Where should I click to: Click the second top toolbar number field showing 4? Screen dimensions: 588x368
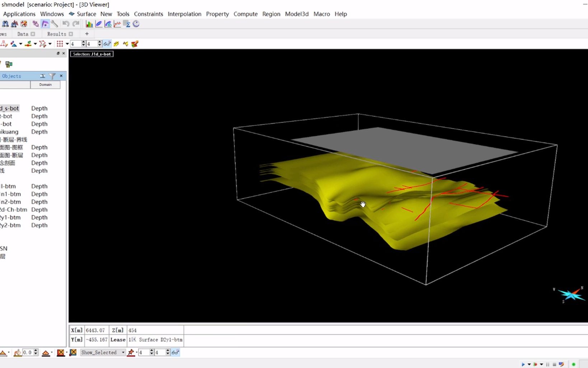[x=92, y=44]
